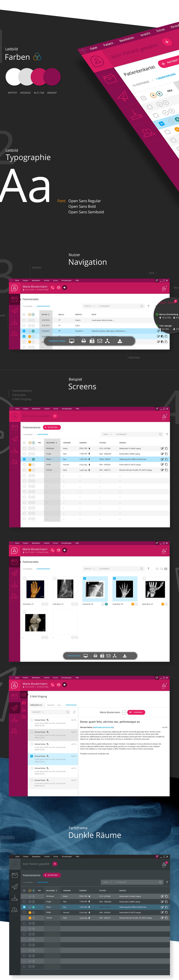Click edit icon in Alnberger row, light Patientenkartei
The image size is (179, 980).
click(x=162, y=448)
